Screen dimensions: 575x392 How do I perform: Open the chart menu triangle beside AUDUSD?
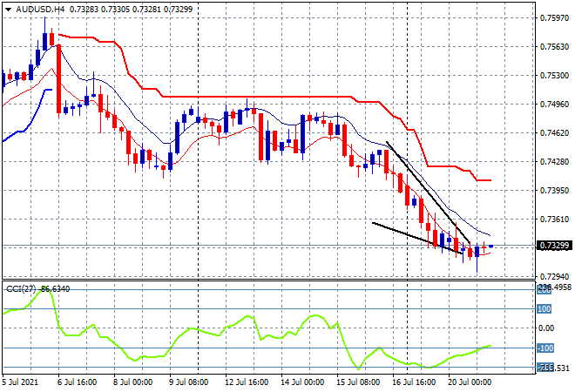click(9, 10)
